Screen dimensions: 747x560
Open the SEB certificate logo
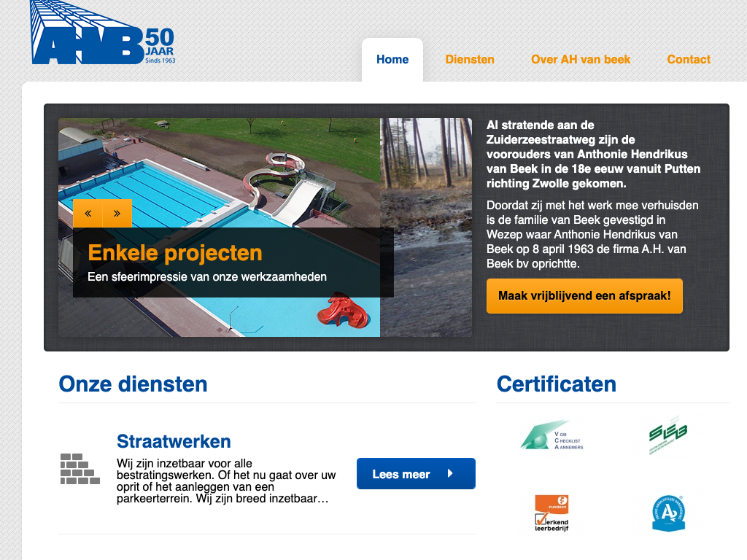(668, 435)
